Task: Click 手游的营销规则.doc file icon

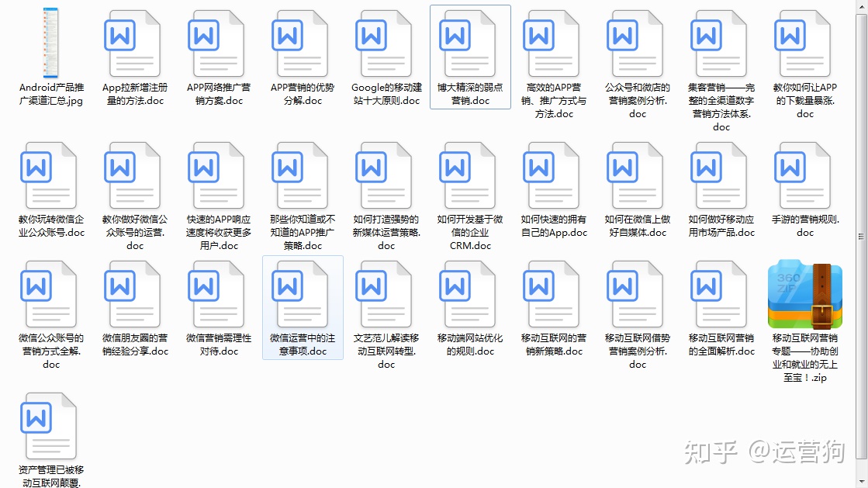Action: (x=802, y=175)
